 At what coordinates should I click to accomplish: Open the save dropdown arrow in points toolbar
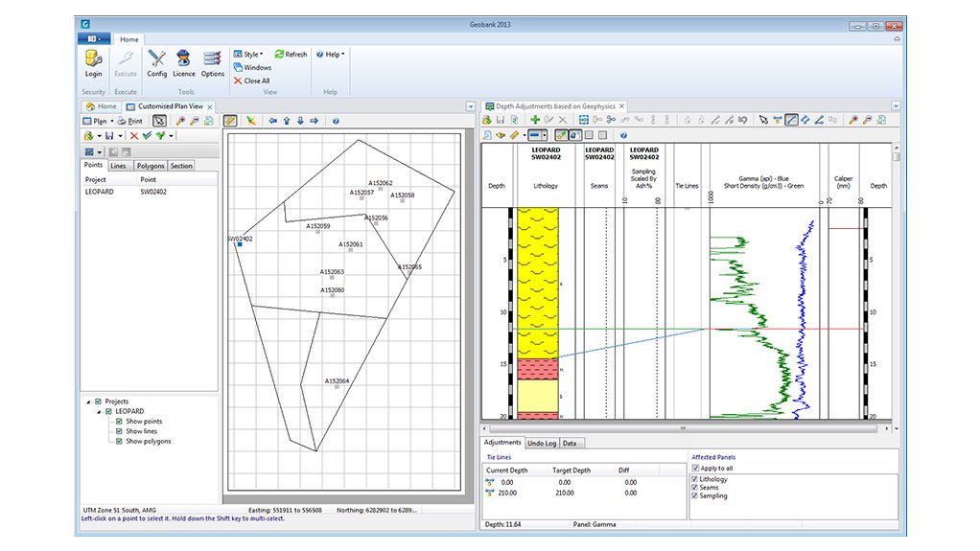(120, 135)
